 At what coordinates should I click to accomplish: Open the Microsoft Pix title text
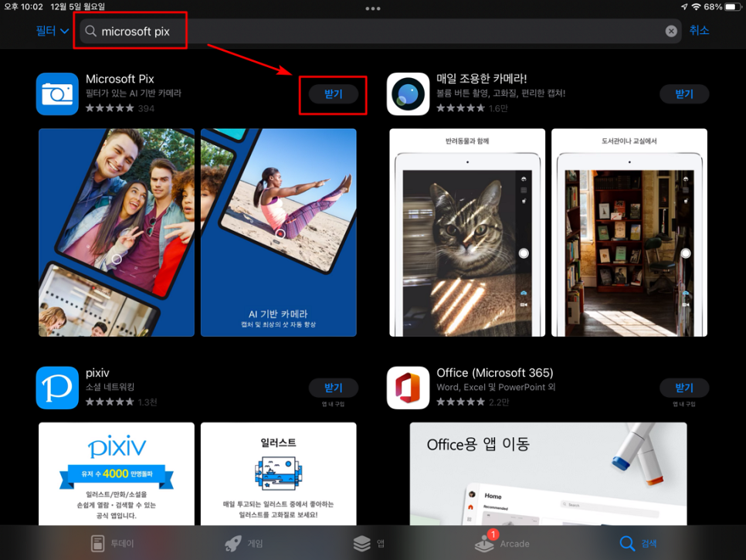pyautogui.click(x=120, y=79)
